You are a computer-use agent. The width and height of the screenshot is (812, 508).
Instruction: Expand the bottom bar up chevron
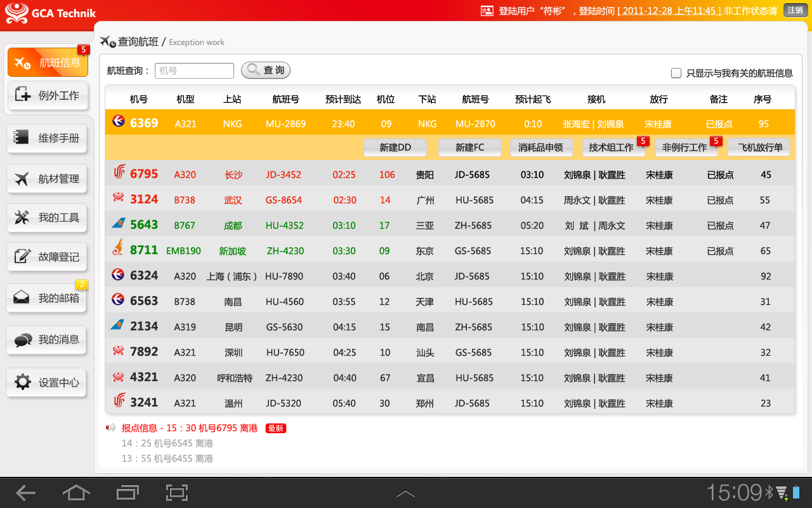405,493
